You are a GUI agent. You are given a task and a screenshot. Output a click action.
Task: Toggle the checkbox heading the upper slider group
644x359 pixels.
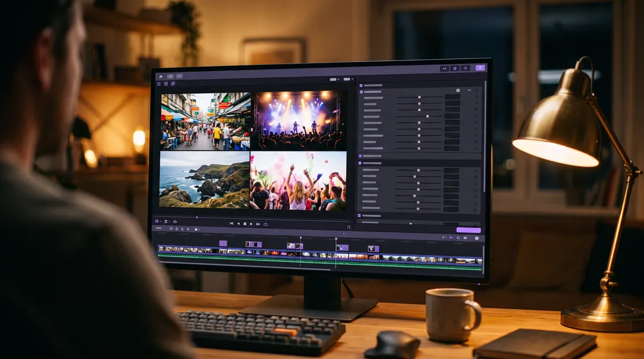pyautogui.click(x=361, y=92)
